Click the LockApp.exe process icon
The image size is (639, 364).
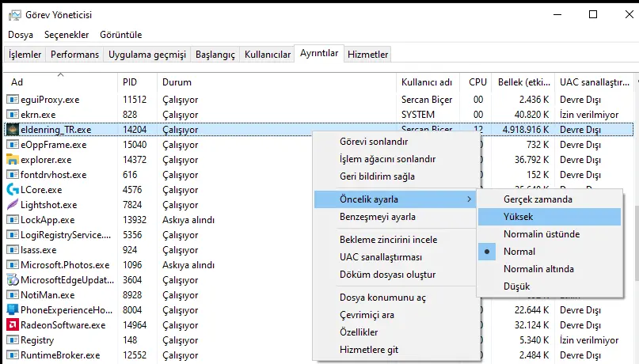click(x=13, y=220)
